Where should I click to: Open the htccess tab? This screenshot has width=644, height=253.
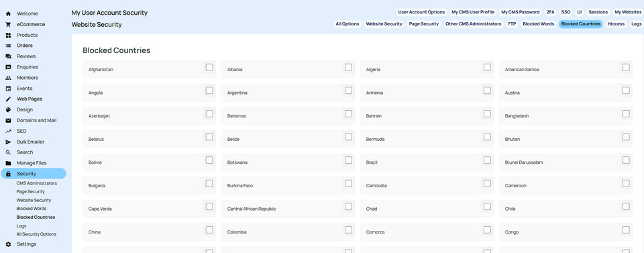pyautogui.click(x=616, y=24)
